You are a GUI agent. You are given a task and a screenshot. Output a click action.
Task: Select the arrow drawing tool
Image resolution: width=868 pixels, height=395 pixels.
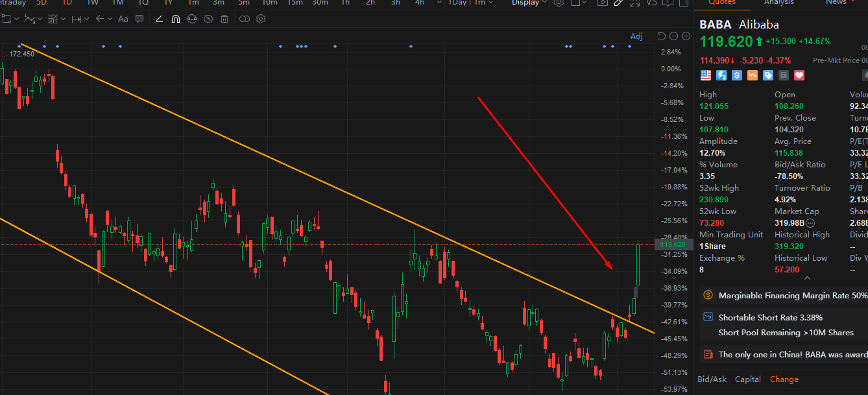[x=100, y=19]
